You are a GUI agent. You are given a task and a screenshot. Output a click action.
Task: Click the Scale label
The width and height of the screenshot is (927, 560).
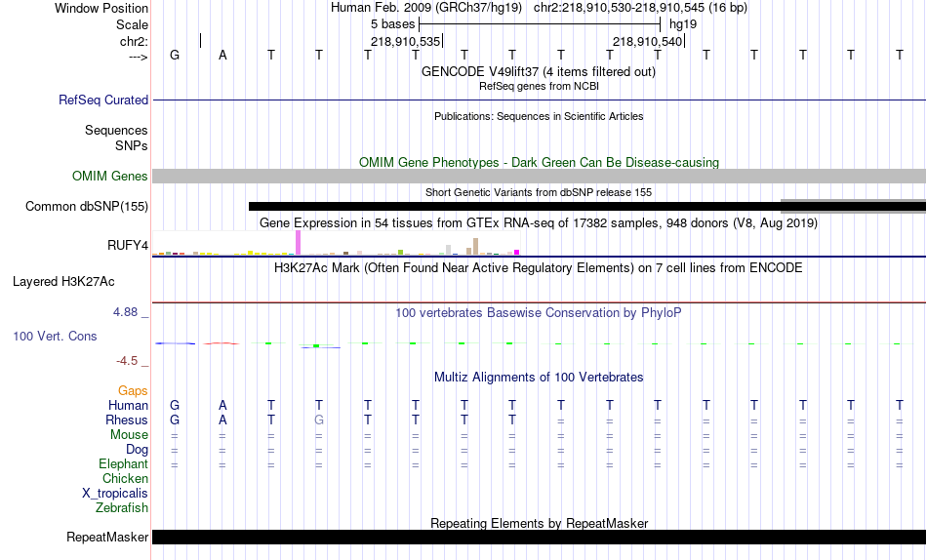point(132,24)
